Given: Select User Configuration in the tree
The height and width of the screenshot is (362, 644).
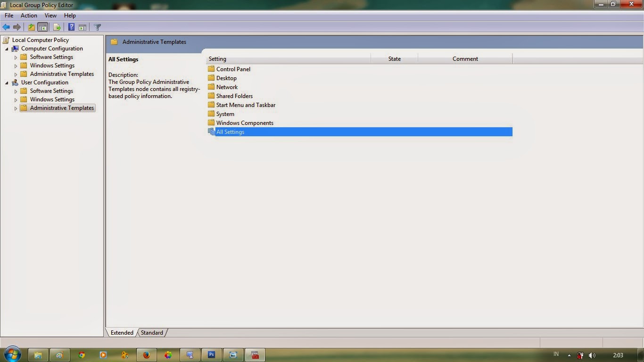Looking at the screenshot, I should point(45,82).
